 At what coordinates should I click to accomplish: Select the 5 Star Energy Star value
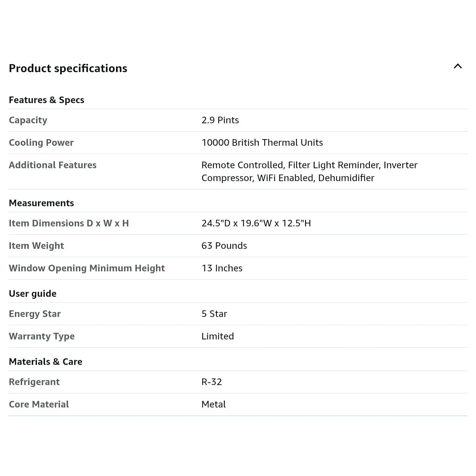tap(214, 314)
